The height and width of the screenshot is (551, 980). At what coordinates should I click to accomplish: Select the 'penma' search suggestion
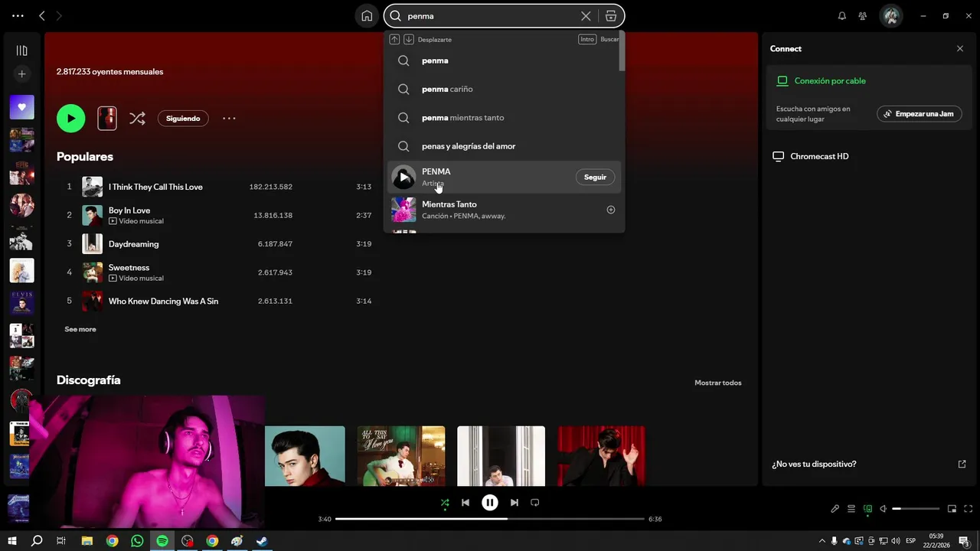(x=504, y=60)
